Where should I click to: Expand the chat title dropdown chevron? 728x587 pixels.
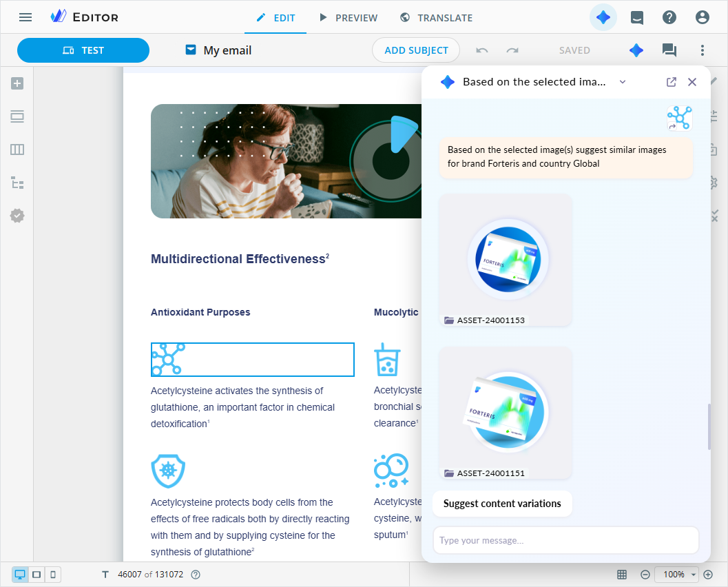(623, 82)
